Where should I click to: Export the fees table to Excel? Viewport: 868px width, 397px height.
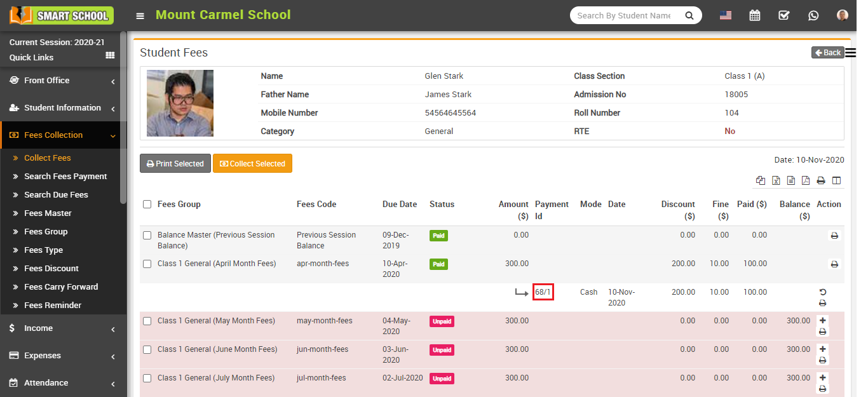pyautogui.click(x=776, y=180)
